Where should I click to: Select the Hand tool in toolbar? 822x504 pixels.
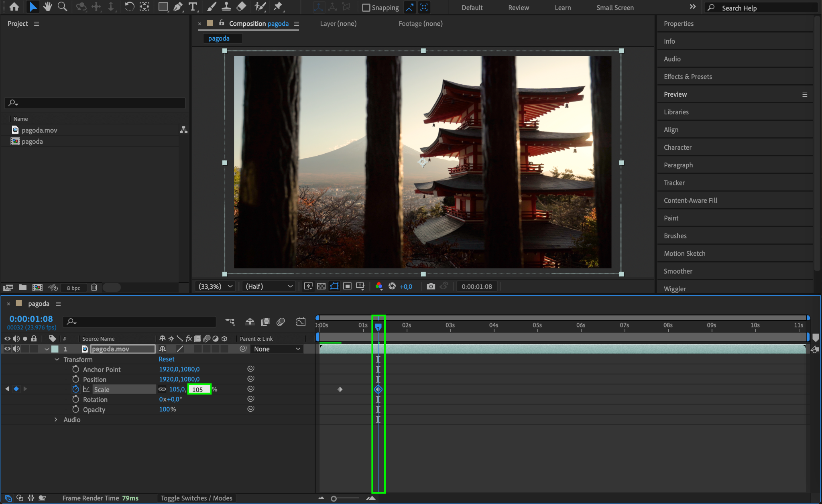pos(48,6)
